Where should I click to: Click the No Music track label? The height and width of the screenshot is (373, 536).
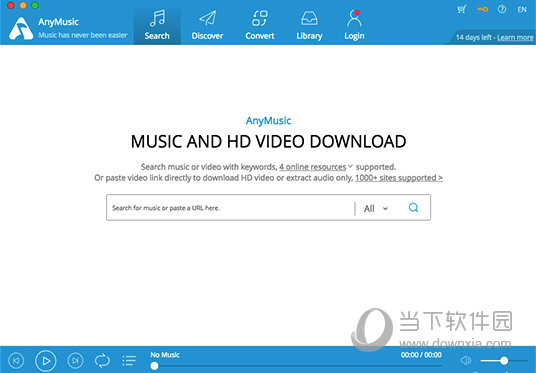(x=165, y=355)
